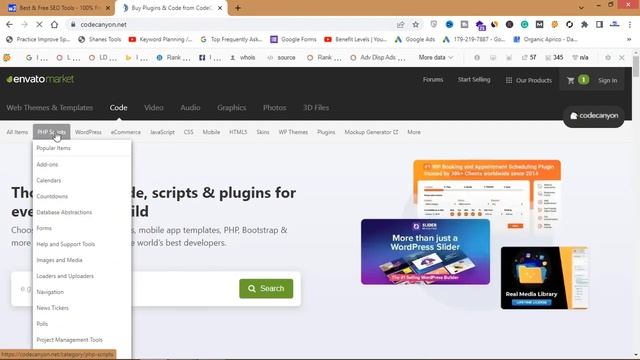Choose Popular Items from dropdown
640x360 pixels.
coord(53,148)
